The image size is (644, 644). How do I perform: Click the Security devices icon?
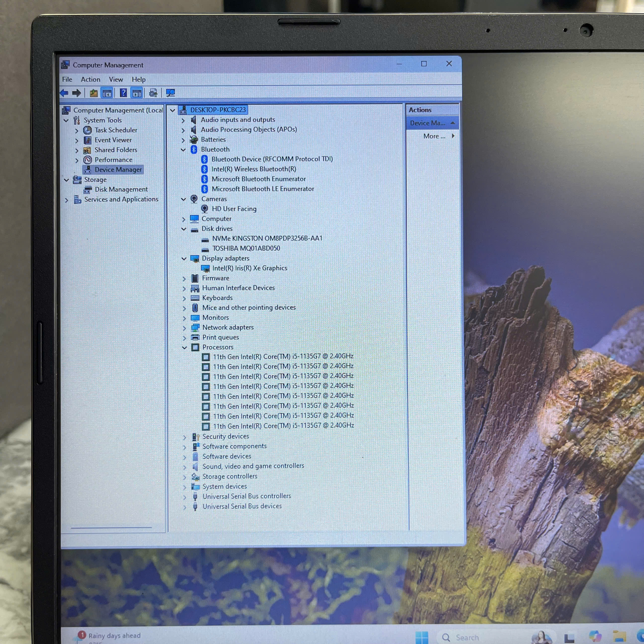click(196, 437)
